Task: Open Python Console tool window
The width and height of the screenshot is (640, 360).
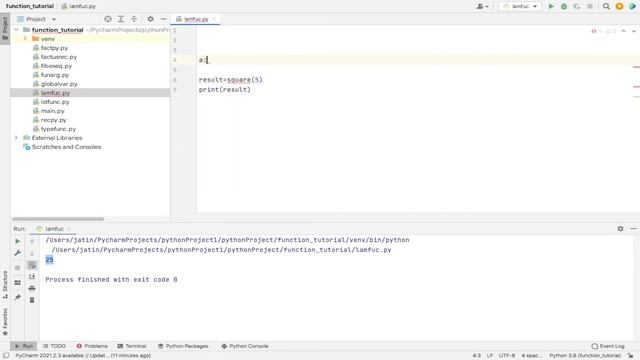Action: click(245, 346)
